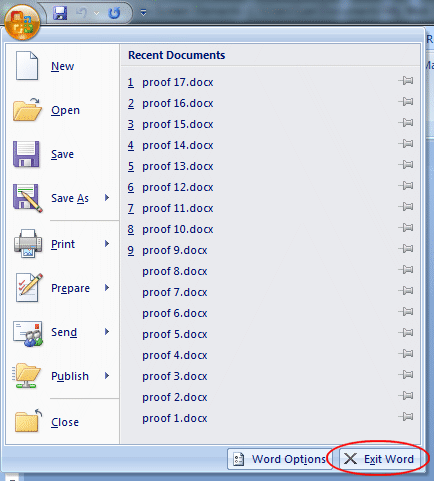The image size is (434, 481).
Task: Toggle the pin for proof 14.docx
Action: click(x=406, y=144)
